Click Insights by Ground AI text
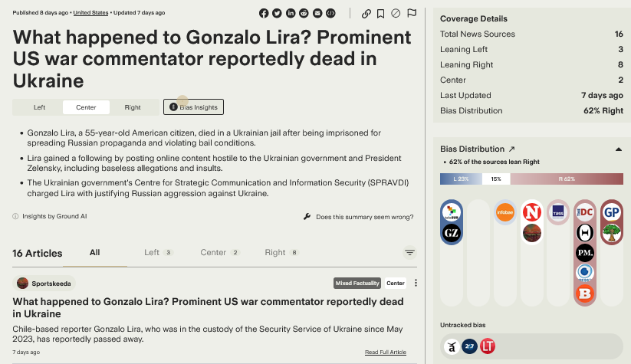The image size is (631, 364). tap(54, 216)
